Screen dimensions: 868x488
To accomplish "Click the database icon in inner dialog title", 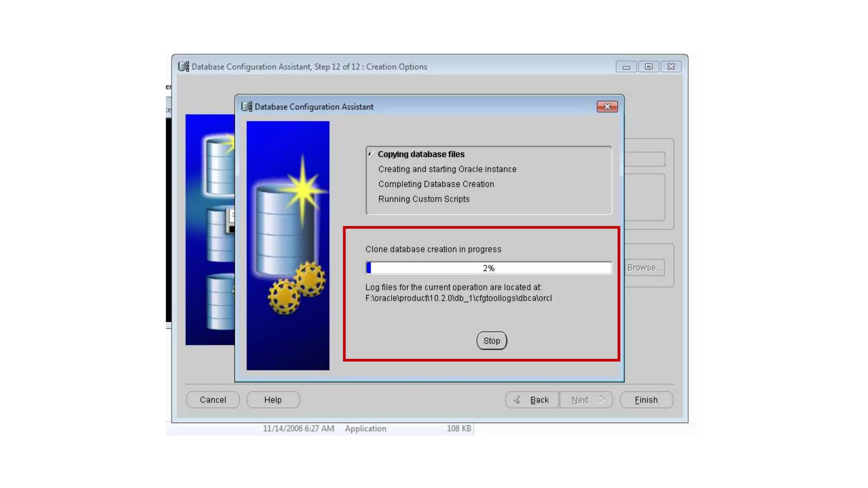I will click(x=246, y=107).
